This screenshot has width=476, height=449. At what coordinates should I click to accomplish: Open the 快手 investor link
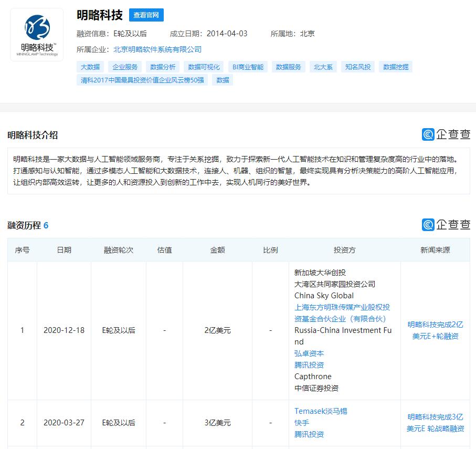(x=301, y=423)
